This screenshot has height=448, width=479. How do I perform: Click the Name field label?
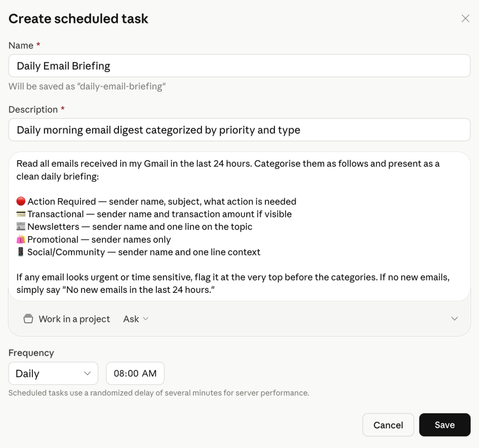point(21,45)
